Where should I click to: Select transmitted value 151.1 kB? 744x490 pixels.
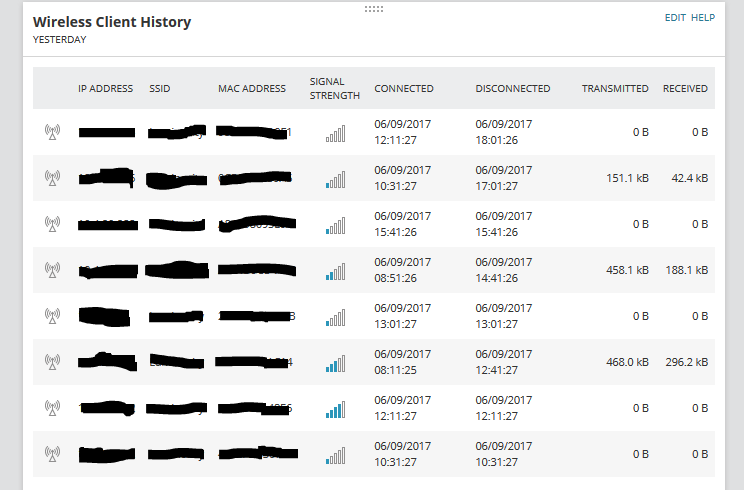(627, 178)
